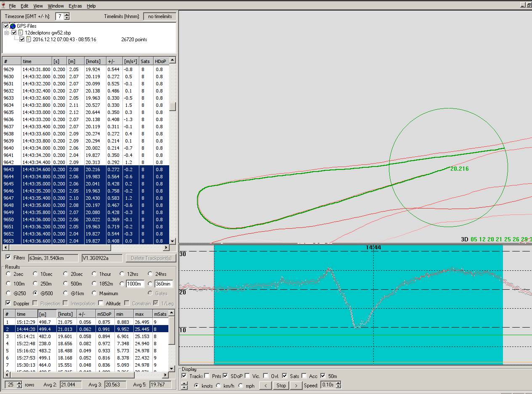Click the 2016.12.12 track segment document icon
The height and width of the screenshot is (394, 532).
pos(28,40)
